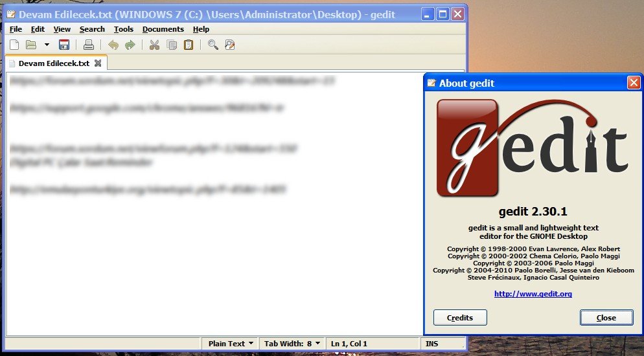Viewport: 644px width, 356px height.
Task: Click gedit icon in main title bar
Action: 12,15
